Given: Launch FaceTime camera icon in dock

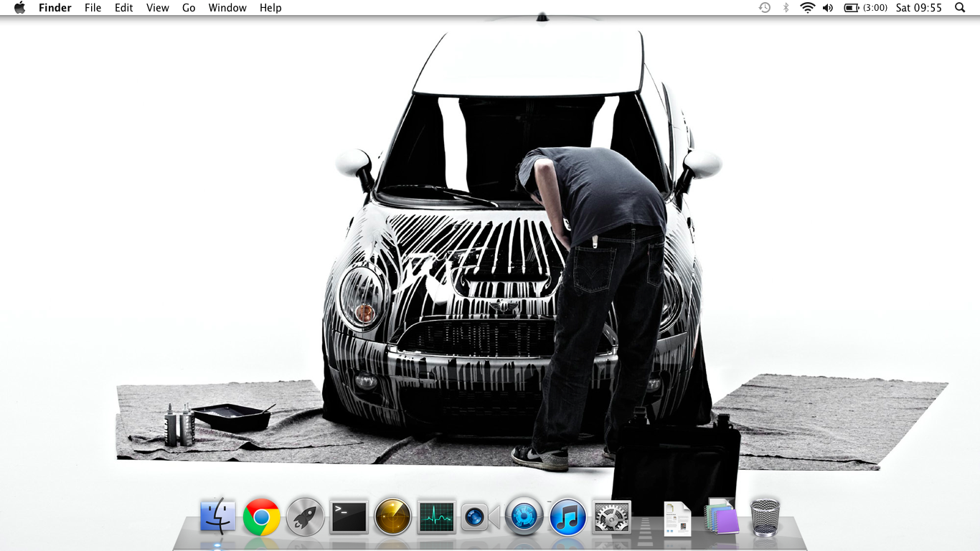Looking at the screenshot, I should pyautogui.click(x=480, y=517).
